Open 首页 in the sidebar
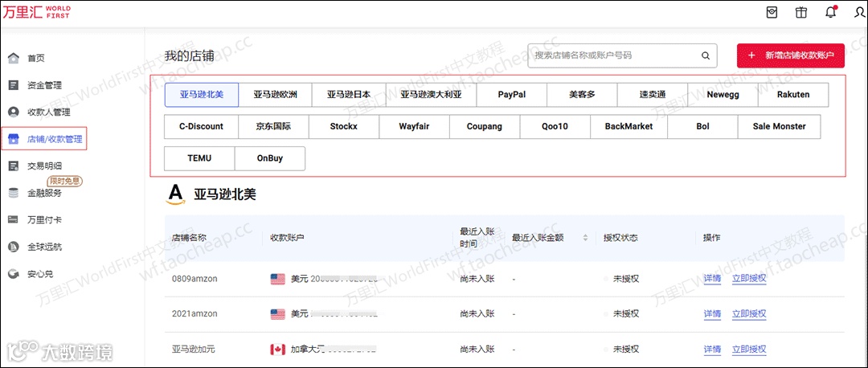 (36, 58)
